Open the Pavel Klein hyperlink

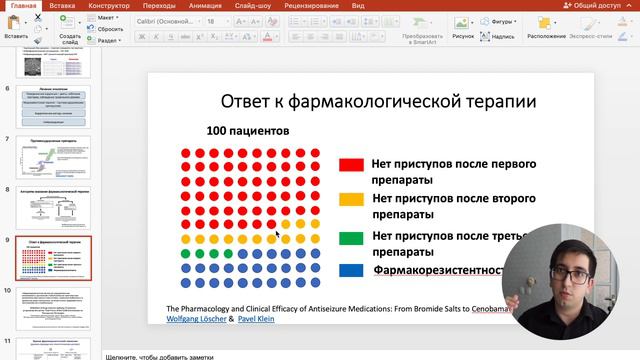tap(256, 319)
